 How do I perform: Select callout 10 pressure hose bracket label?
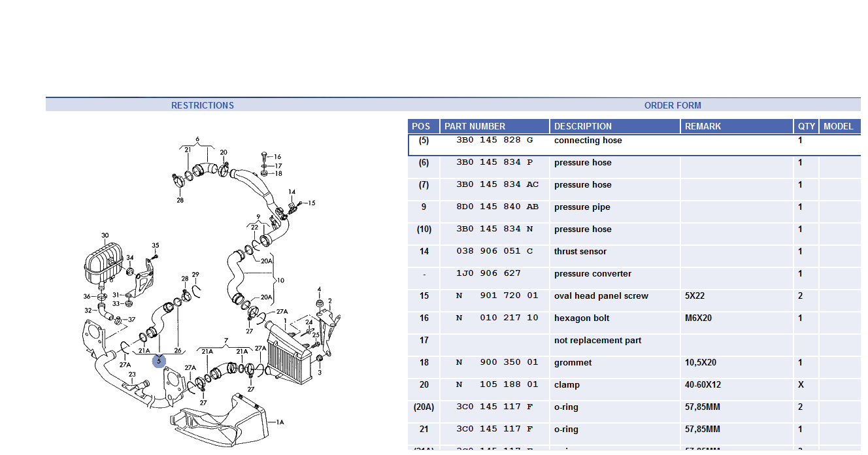(281, 280)
